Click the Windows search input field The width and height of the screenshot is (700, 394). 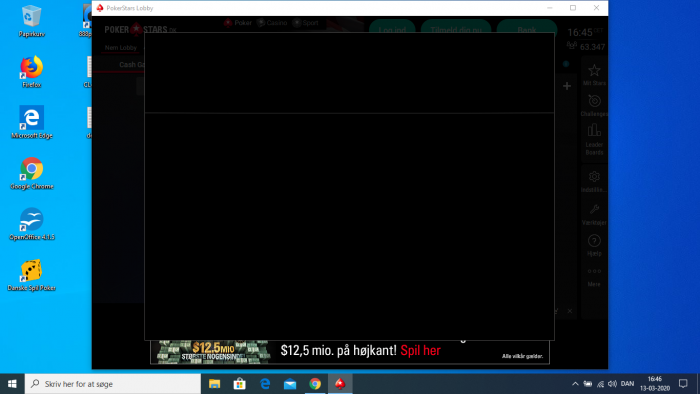113,384
